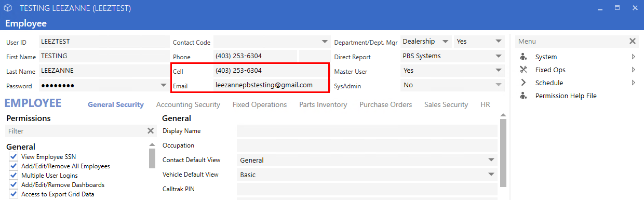The image size is (644, 200).
Task: Click the EMPLOYEE heading text
Action: point(33,103)
